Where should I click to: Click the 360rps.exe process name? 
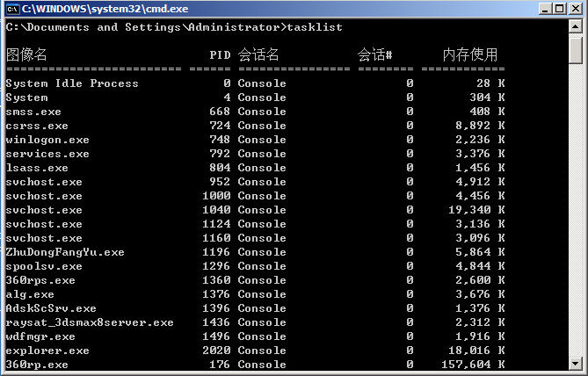[x=40, y=280]
